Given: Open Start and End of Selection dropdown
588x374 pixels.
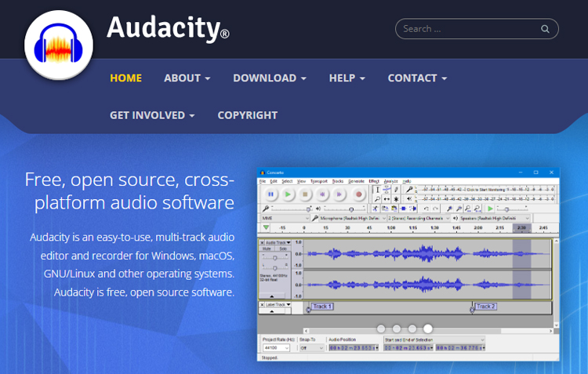Looking at the screenshot, I should point(434,340).
